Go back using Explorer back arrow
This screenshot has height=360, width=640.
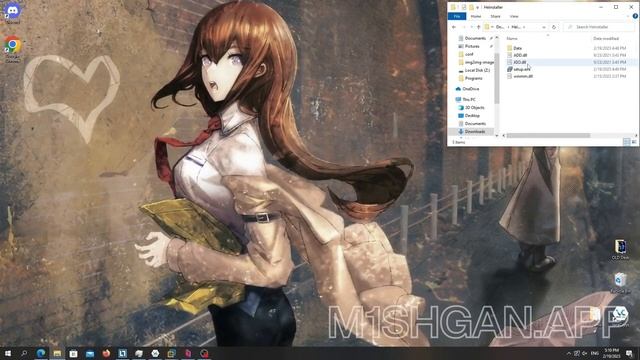pyautogui.click(x=454, y=27)
